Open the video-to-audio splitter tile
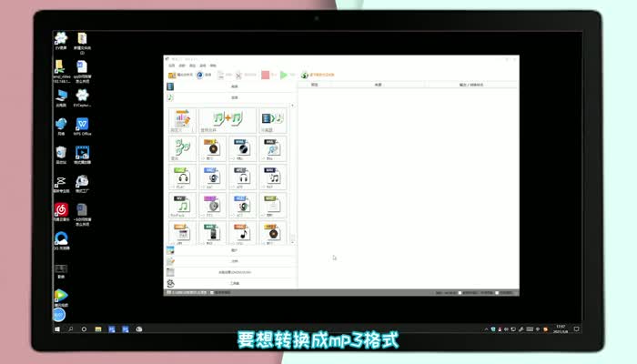Image resolution: width=637 pixels, height=364 pixels. 273,120
